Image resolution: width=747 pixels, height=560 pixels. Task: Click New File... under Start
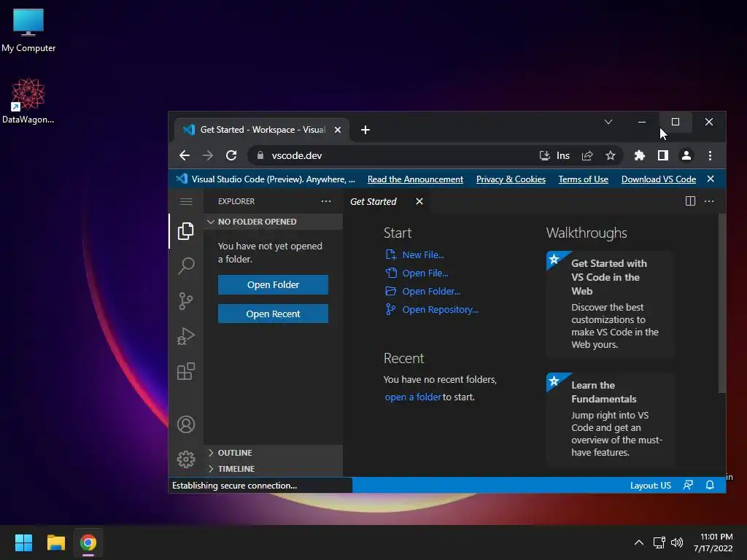[x=414, y=254]
